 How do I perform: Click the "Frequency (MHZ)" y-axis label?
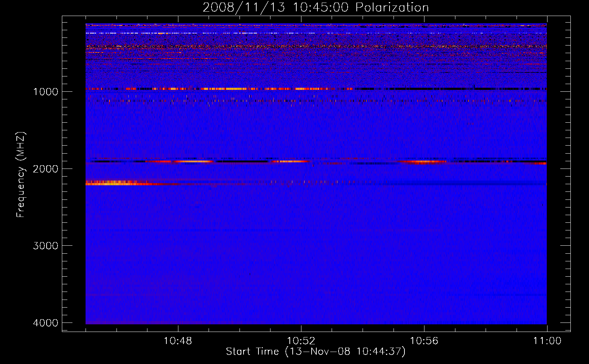click(x=21, y=175)
